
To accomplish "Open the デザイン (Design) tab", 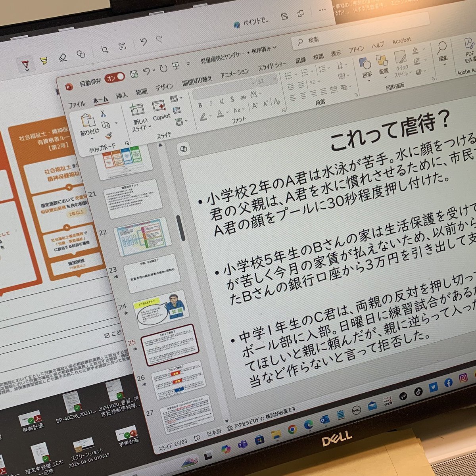I will click(164, 87).
